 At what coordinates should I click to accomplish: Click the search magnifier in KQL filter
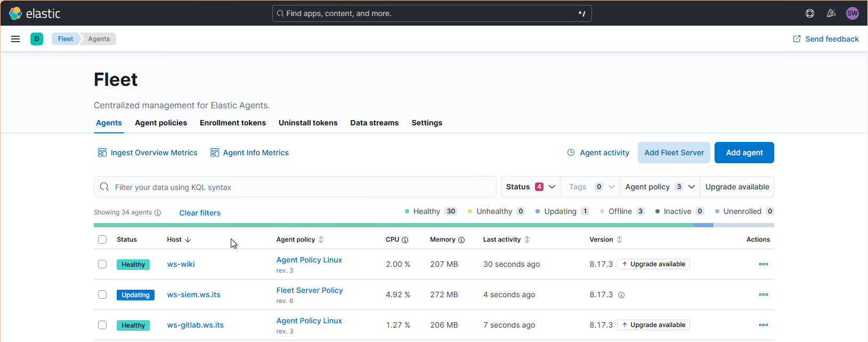[104, 187]
